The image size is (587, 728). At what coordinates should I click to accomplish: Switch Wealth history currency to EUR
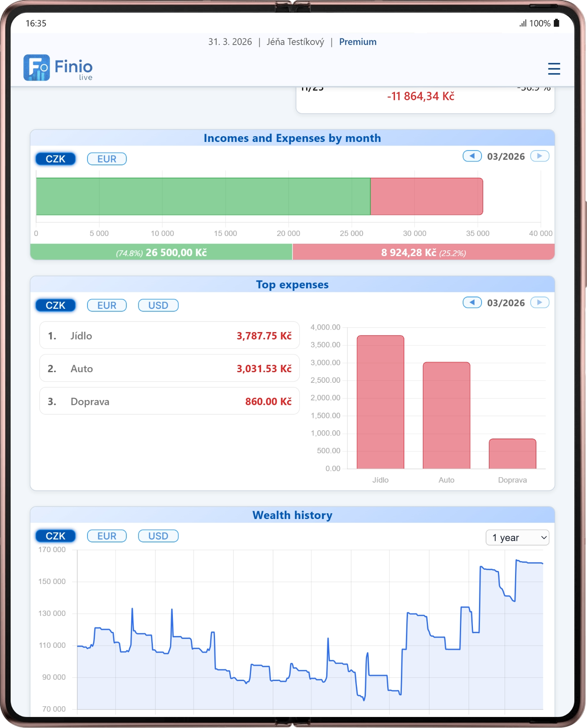coord(107,536)
